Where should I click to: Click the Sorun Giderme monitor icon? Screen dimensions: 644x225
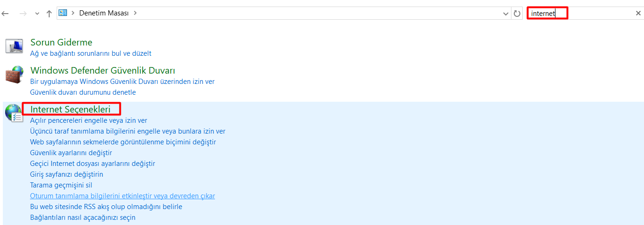(14, 46)
